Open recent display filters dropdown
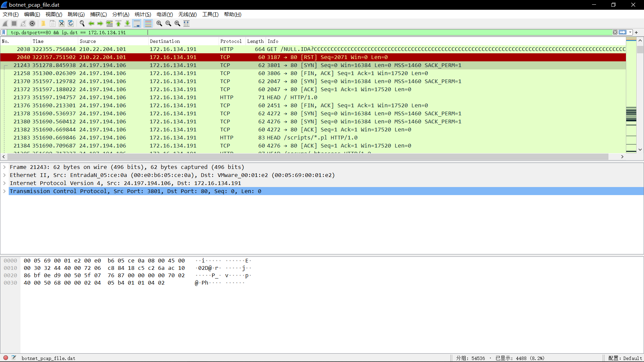 [x=630, y=33]
